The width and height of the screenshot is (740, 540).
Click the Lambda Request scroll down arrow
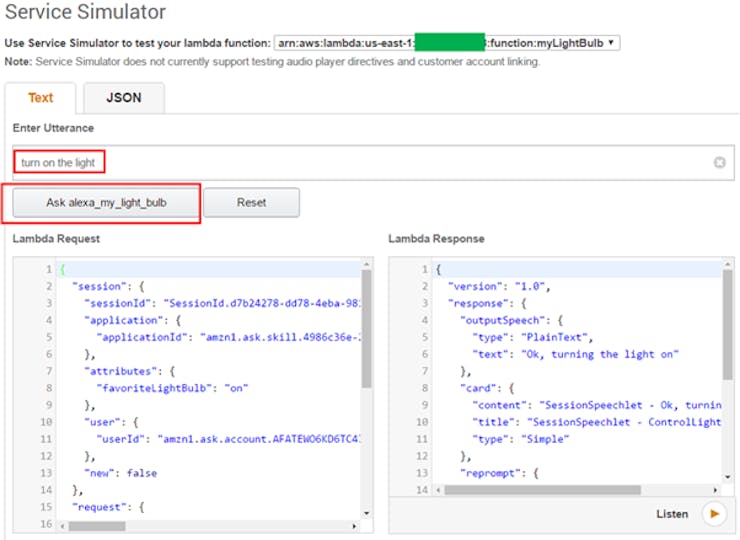[367, 514]
